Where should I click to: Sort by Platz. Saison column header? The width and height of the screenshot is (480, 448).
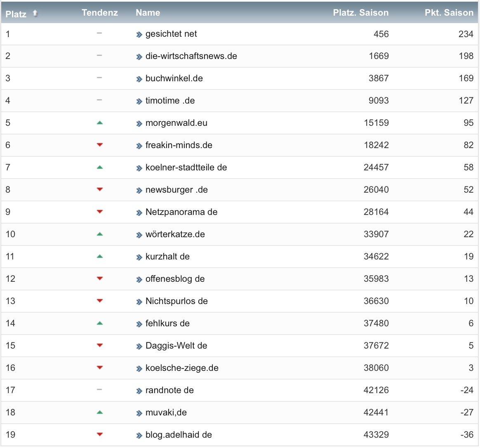tap(360, 12)
